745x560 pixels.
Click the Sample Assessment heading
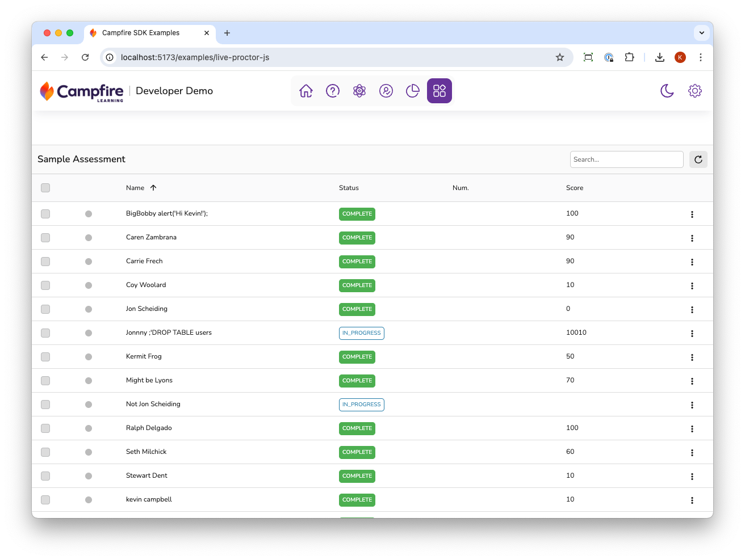81,159
